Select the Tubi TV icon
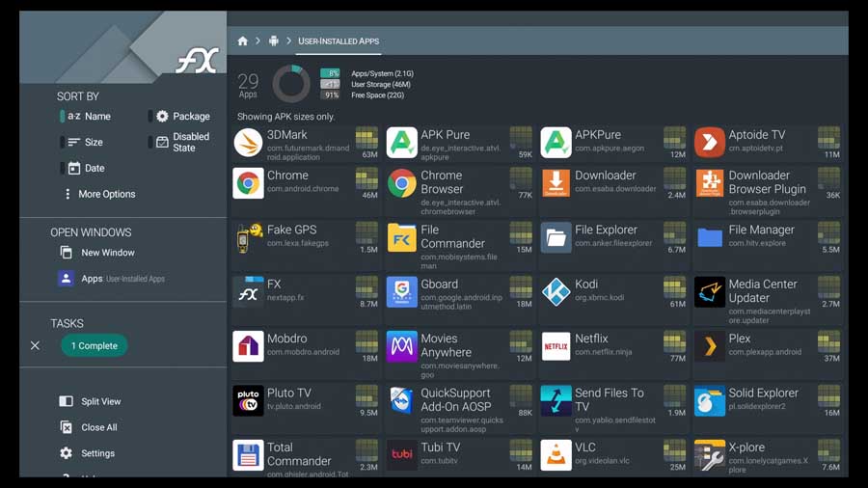The image size is (868, 488). click(402, 455)
